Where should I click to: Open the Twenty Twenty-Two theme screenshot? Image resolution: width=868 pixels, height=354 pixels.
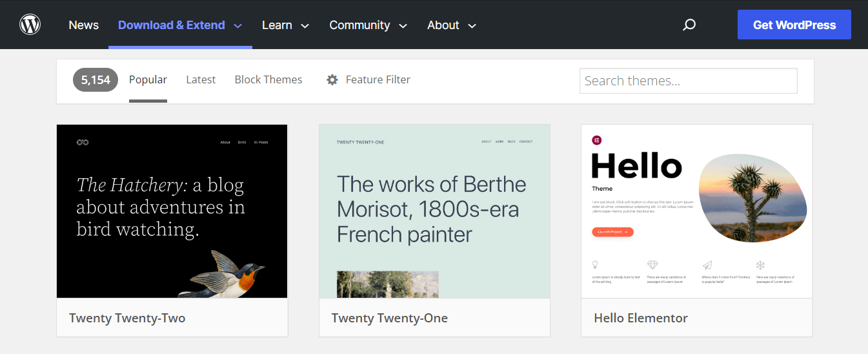(172, 211)
